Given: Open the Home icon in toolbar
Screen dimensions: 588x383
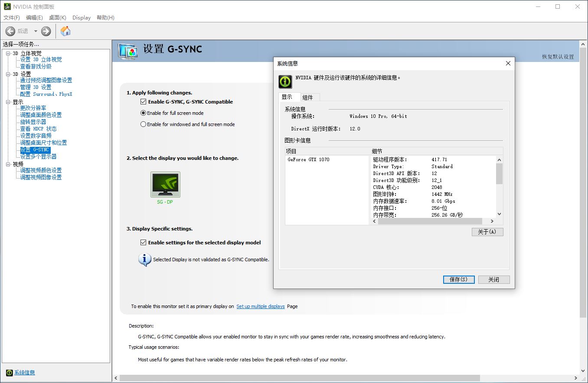Looking at the screenshot, I should [65, 31].
